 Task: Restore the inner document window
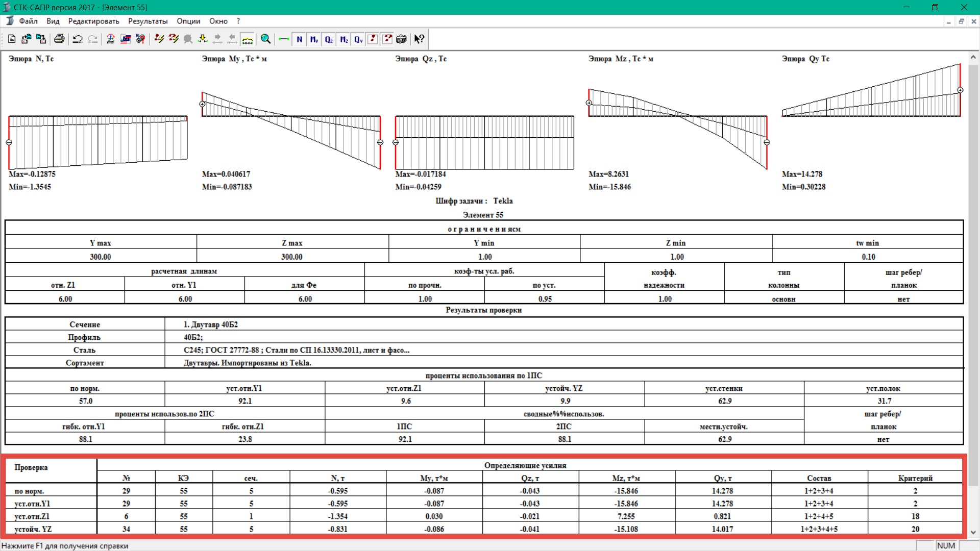[x=961, y=21]
